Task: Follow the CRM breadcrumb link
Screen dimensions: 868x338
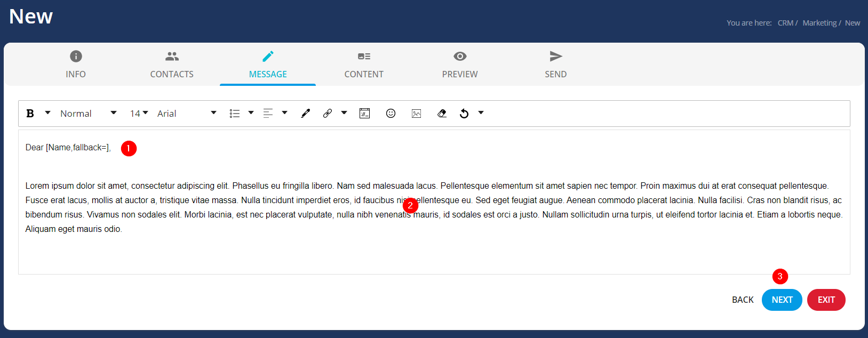Action: [785, 23]
